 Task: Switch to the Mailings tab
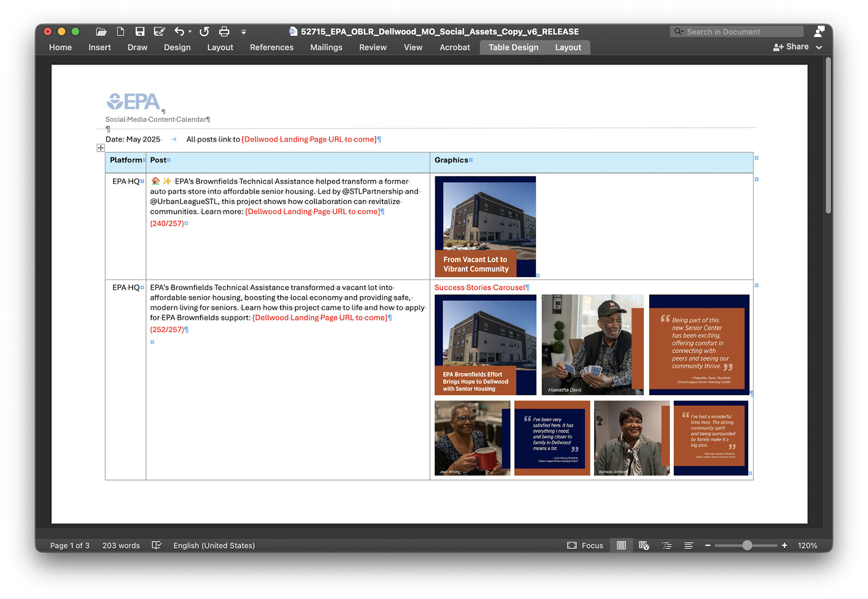point(326,47)
